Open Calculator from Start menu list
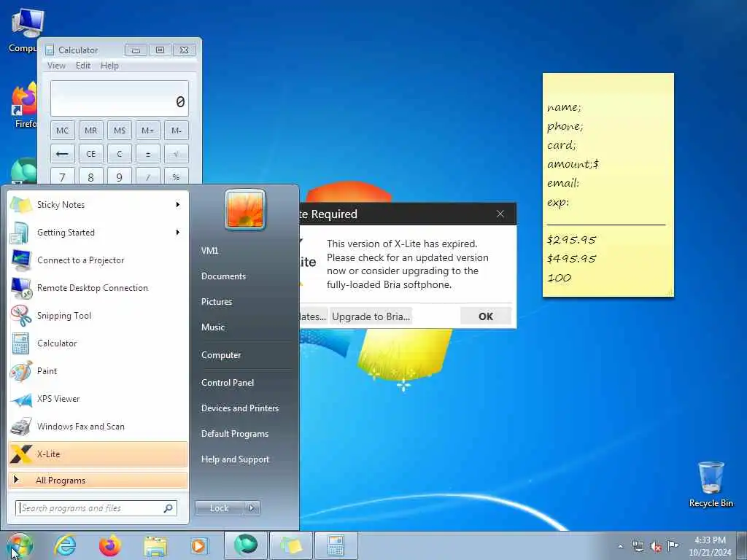 pos(98,343)
